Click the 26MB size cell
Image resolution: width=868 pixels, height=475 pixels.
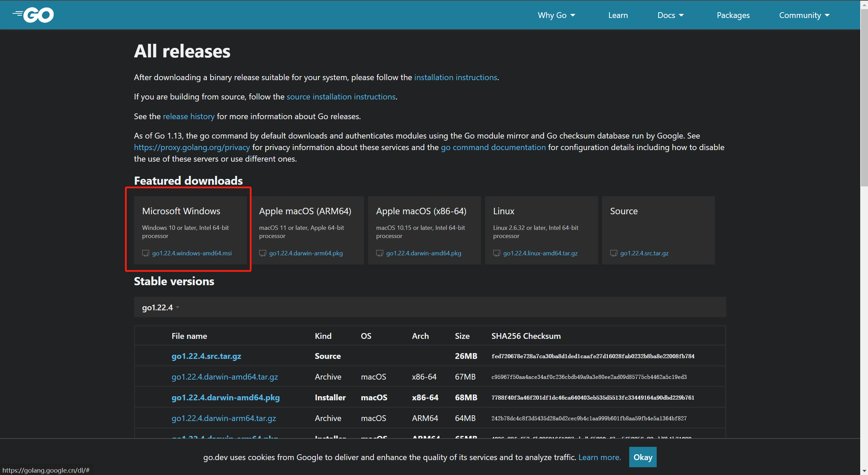[466, 356]
